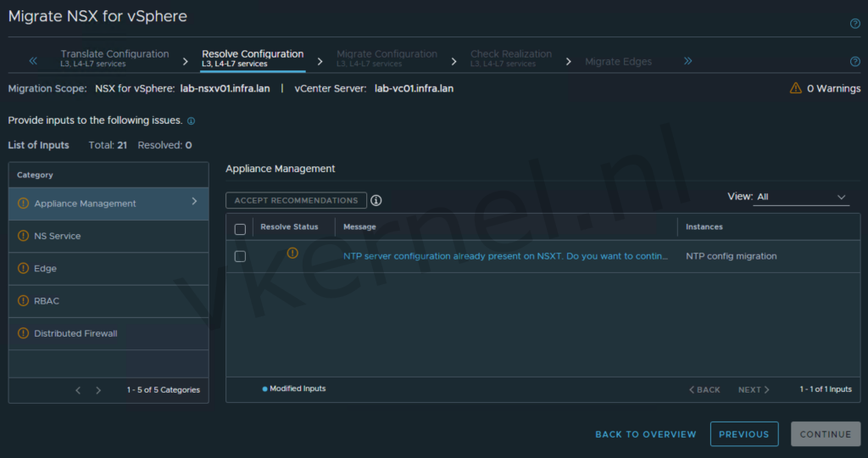
Task: Open Translate Configuration step
Action: 114,58
